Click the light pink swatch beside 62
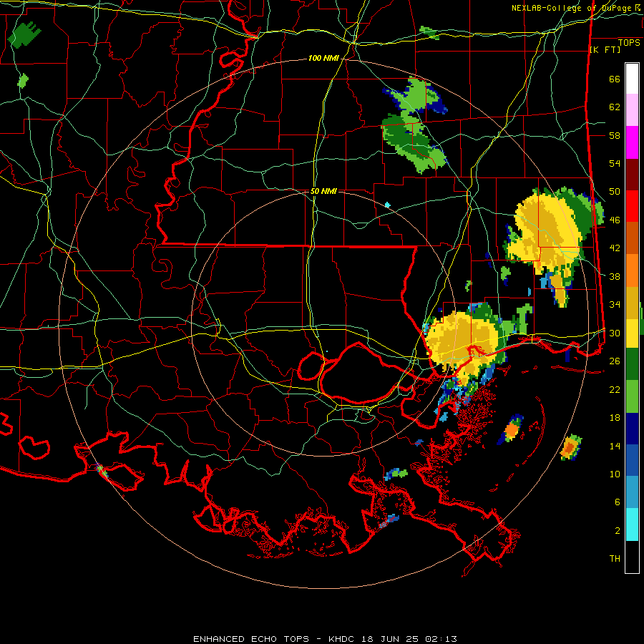The height and width of the screenshot is (644, 644). coord(632,109)
